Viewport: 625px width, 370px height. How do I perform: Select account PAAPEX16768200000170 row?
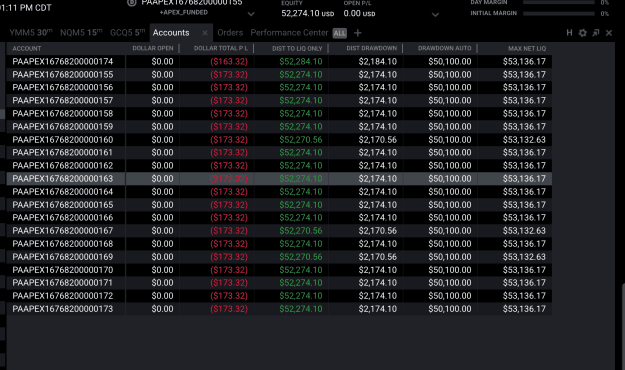point(279,270)
